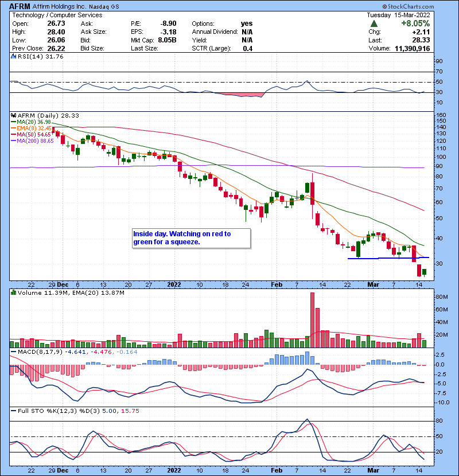This screenshot has width=459, height=476.
Task: Select the High value 28.40
Action: click(56, 32)
